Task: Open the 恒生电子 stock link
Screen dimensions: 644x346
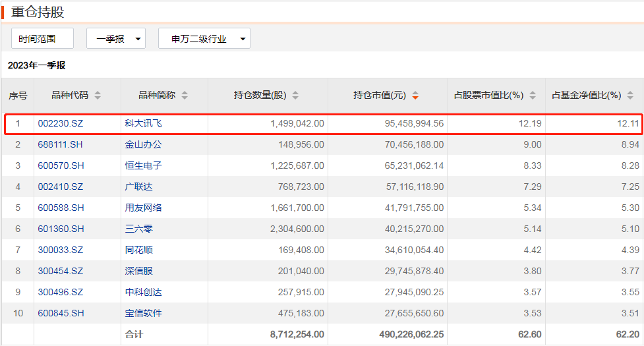Action: pos(143,165)
